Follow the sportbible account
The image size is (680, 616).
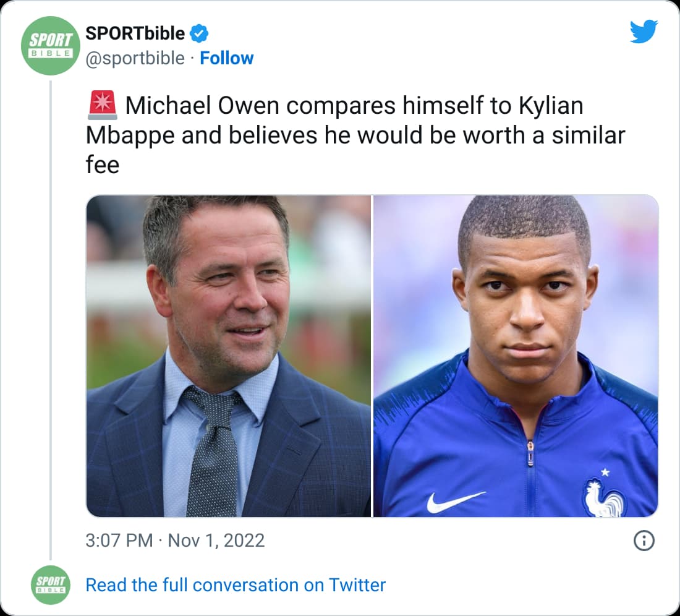226,58
